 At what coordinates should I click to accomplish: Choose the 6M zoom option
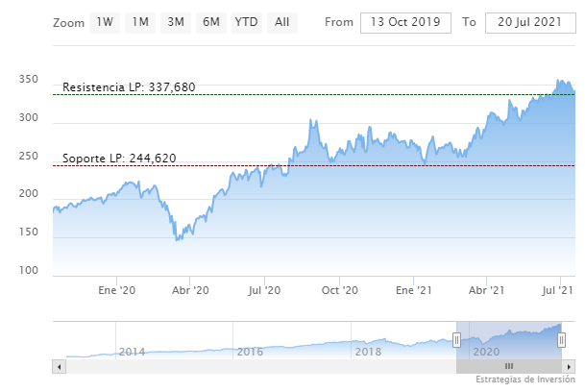(210, 21)
